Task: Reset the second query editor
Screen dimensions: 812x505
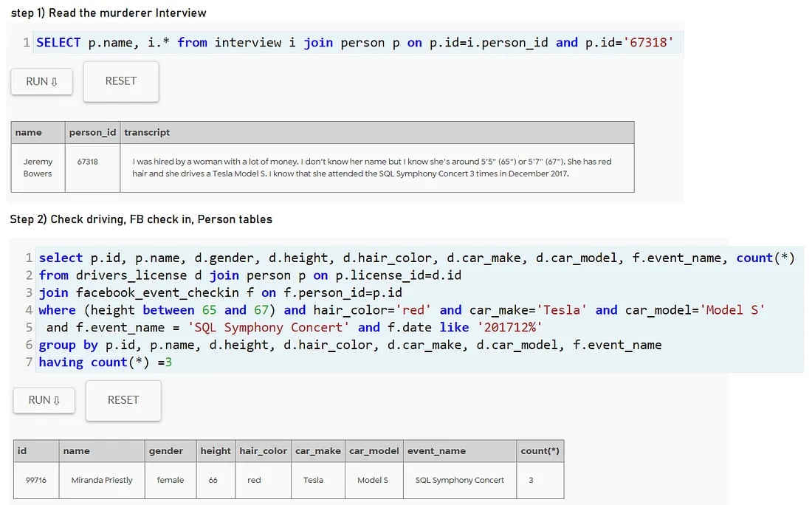Action: click(x=123, y=400)
